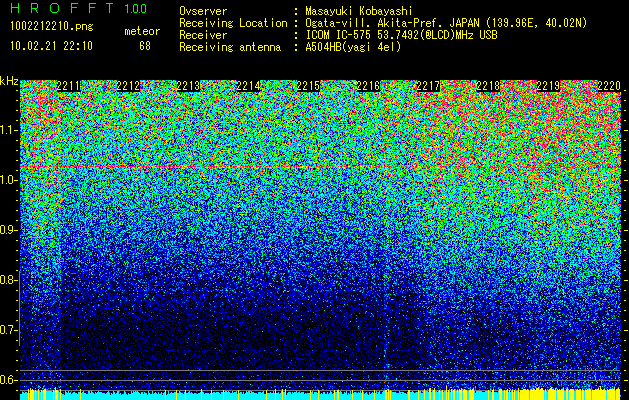The height and width of the screenshot is (400, 629).
Task: Click the 1.0 frequency axis label
Action: pos(8,181)
